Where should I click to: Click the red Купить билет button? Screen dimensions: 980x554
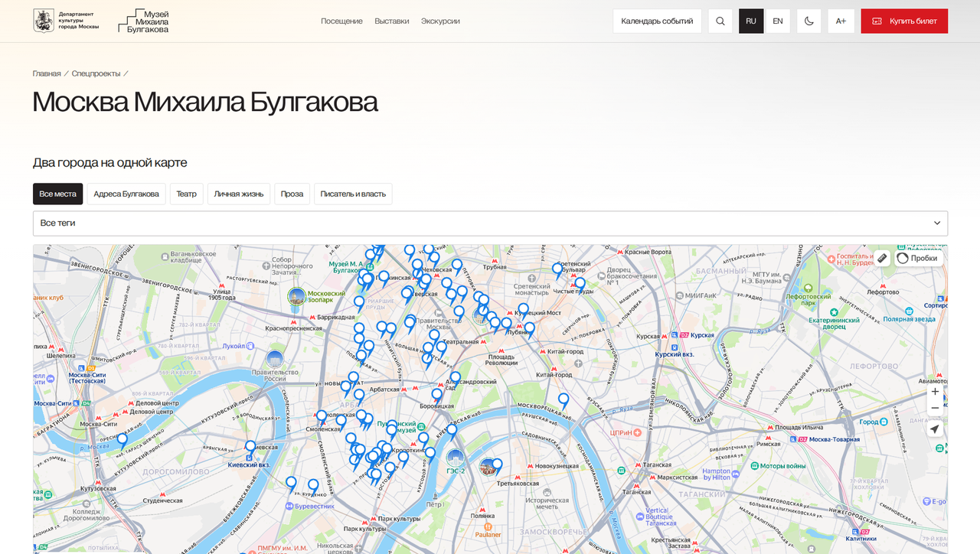904,21
